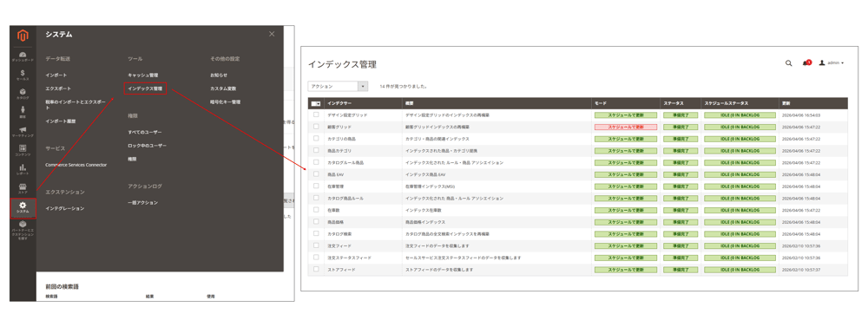Open the システム gear icon in sidebar
The image size is (868, 327).
click(x=23, y=208)
